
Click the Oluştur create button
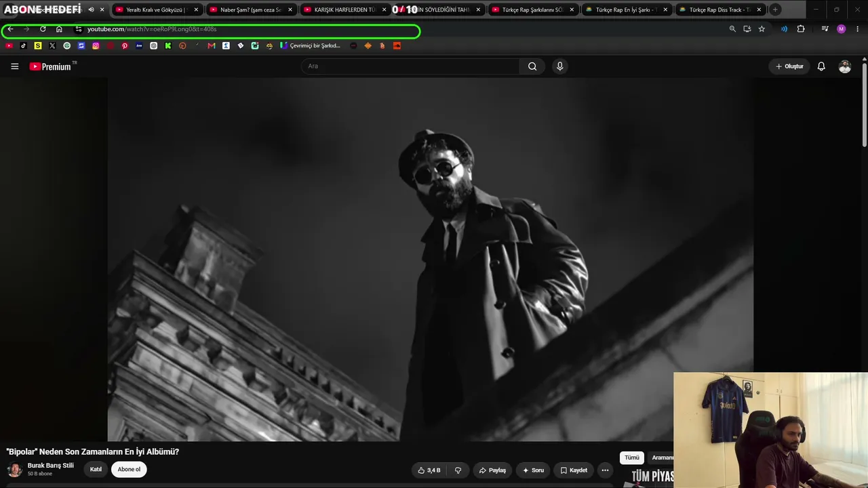789,66
